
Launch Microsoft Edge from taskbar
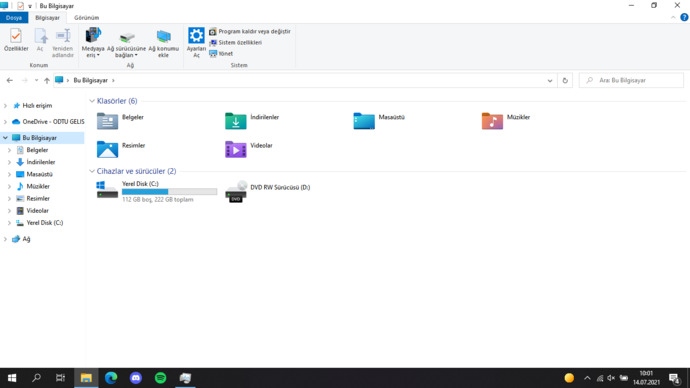pyautogui.click(x=111, y=378)
